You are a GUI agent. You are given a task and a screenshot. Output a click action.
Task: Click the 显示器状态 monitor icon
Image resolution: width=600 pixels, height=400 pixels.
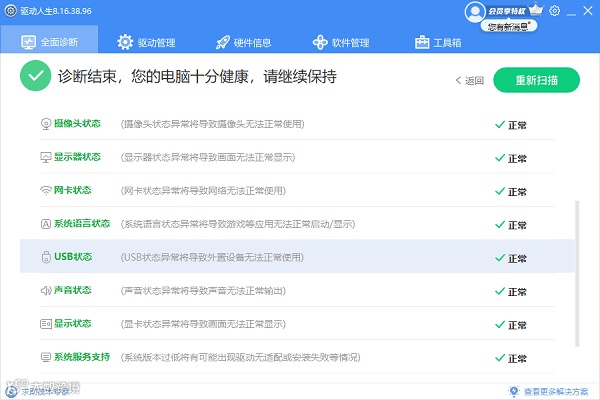pos(46,157)
